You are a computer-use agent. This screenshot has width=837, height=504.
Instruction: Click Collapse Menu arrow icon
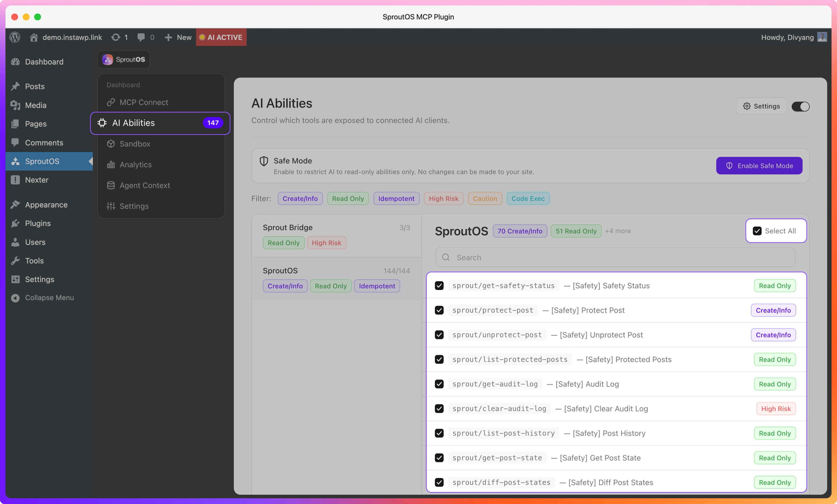15,298
